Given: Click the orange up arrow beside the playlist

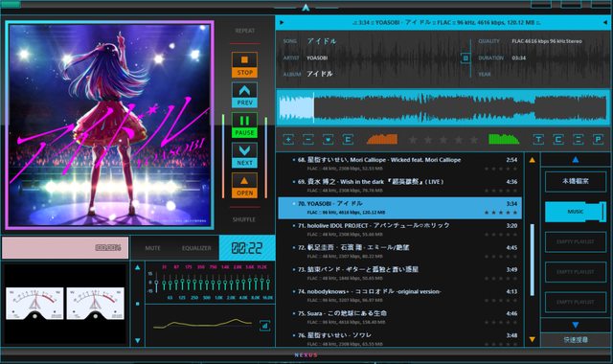Looking at the screenshot, I should (533, 160).
